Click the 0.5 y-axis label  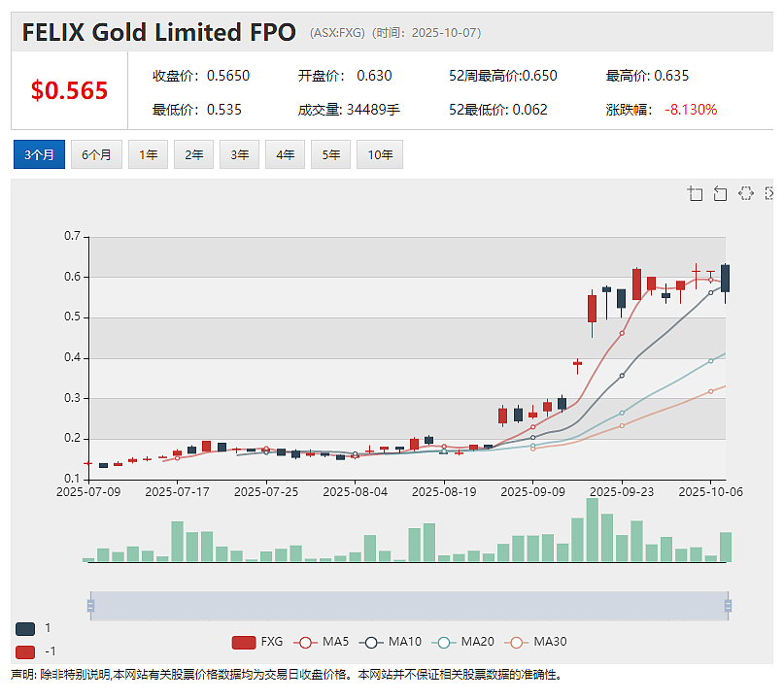[72, 317]
